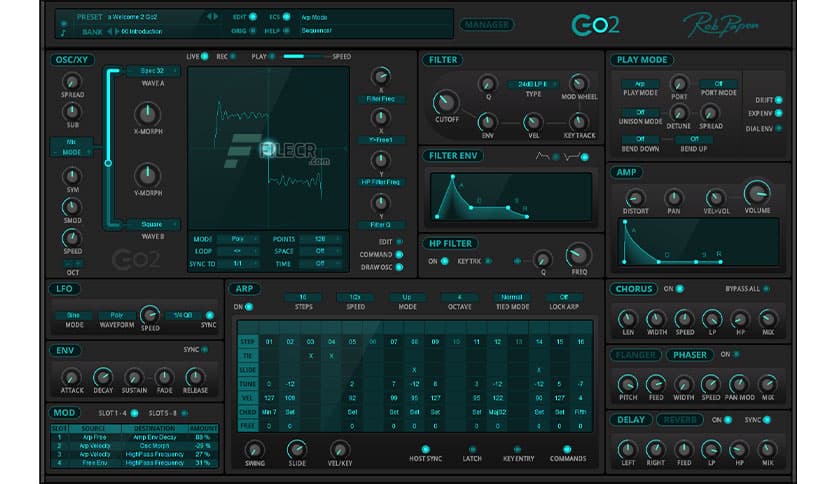
Task: Click the oscillator mix vertical slider handle
Action: pyautogui.click(x=108, y=163)
